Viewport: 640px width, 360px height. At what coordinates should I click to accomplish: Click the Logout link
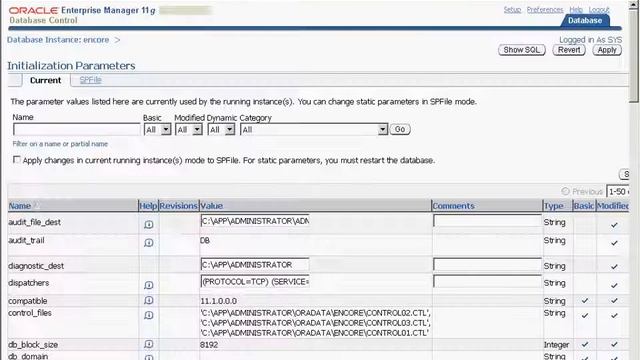click(x=599, y=9)
